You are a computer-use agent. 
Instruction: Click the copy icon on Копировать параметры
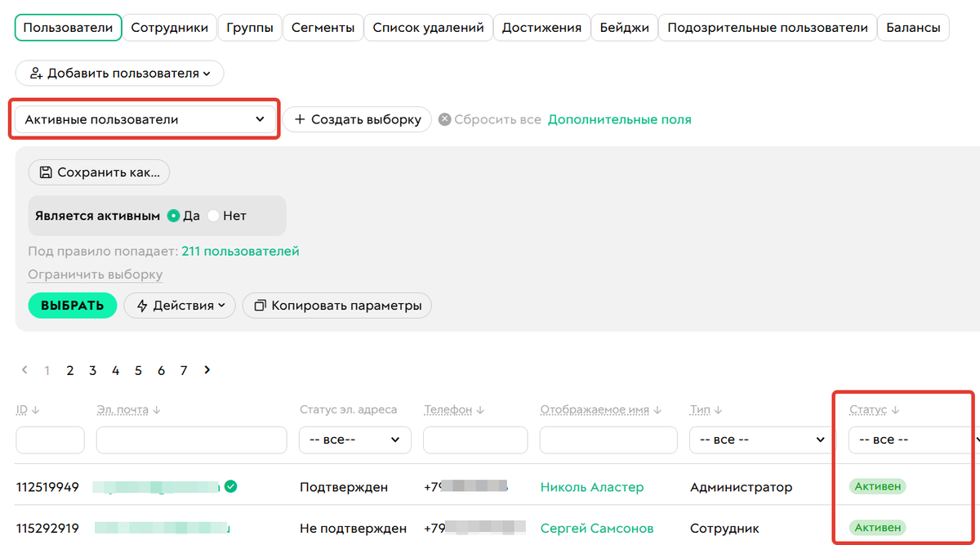261,306
